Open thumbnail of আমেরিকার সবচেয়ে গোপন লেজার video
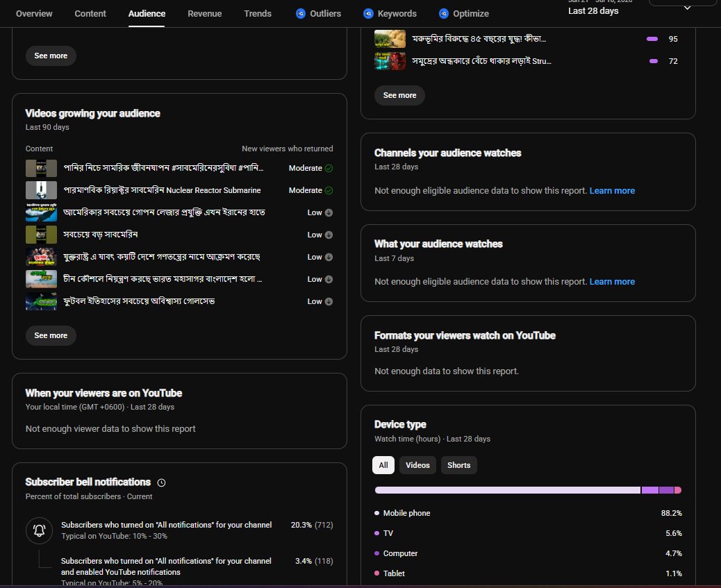 (42, 212)
